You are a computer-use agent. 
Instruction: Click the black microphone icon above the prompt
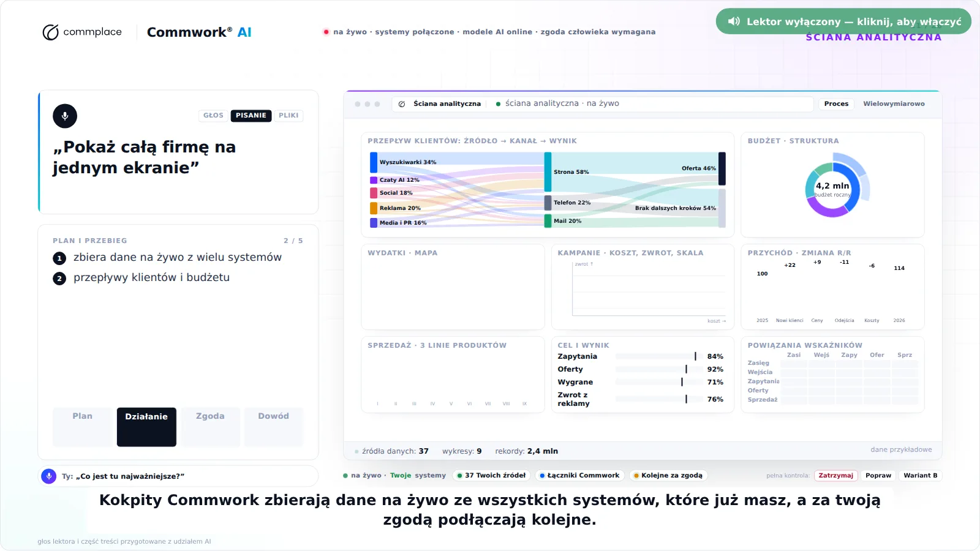pos(65,116)
